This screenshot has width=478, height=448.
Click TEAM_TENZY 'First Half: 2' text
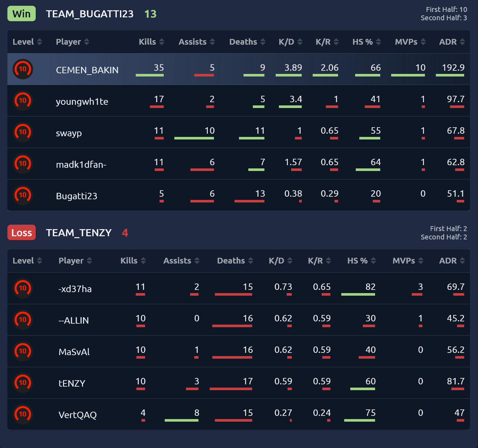click(448, 228)
